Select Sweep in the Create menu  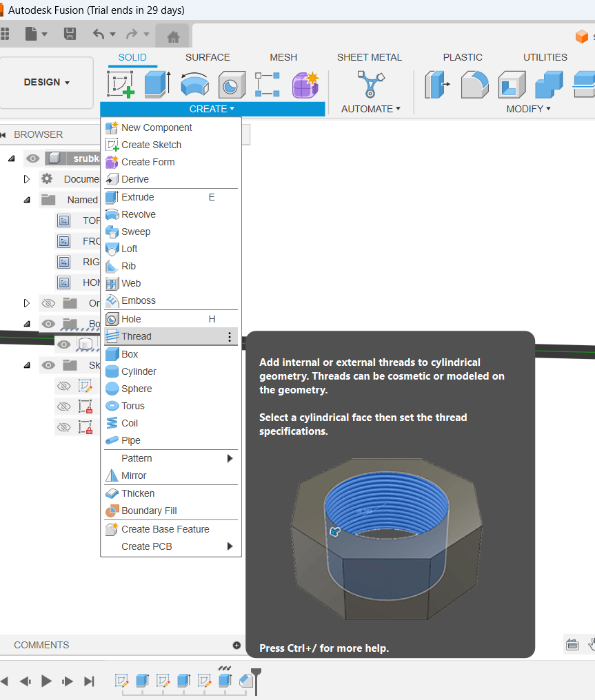[x=170, y=231]
